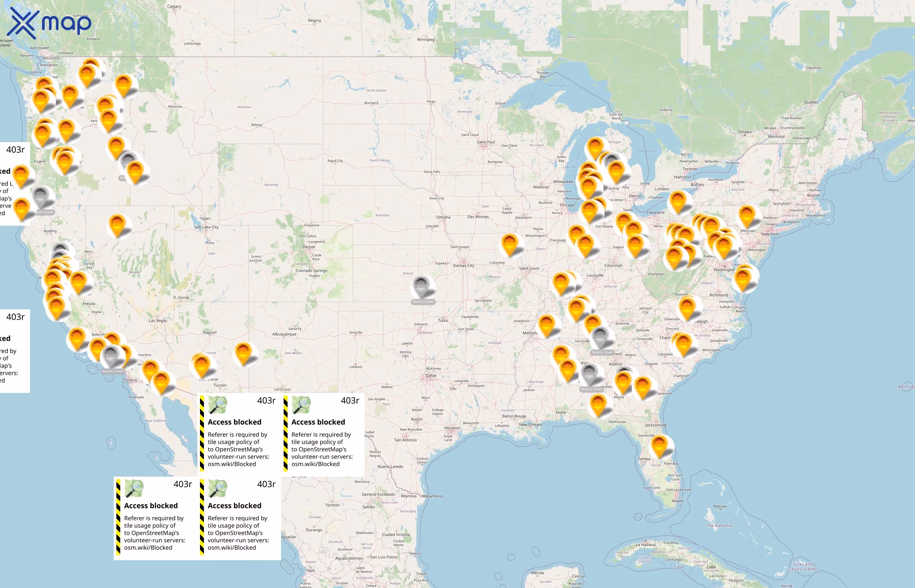Image resolution: width=915 pixels, height=588 pixels.
Task: Select the orange marker just east of Dayton
Action: pos(636,246)
